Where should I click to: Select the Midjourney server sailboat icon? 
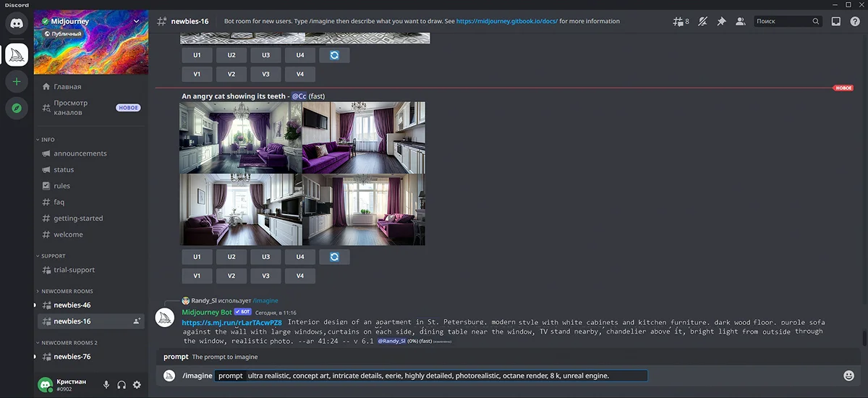tap(17, 54)
